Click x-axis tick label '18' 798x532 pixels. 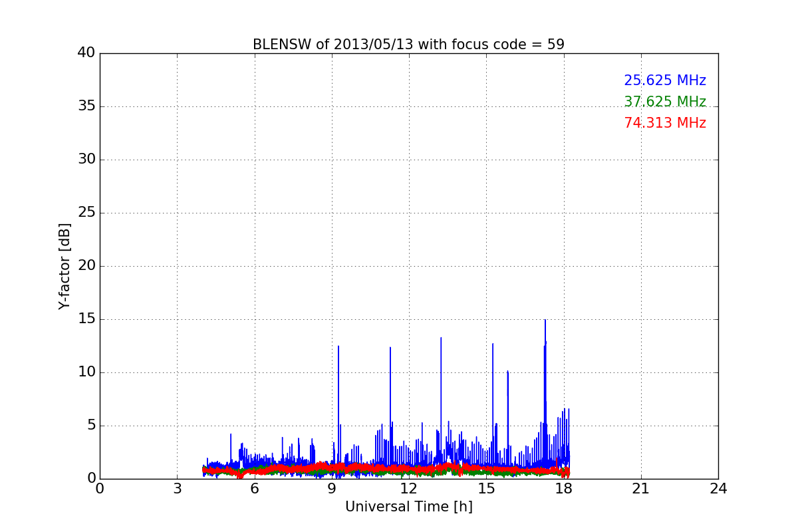pyautogui.click(x=563, y=489)
